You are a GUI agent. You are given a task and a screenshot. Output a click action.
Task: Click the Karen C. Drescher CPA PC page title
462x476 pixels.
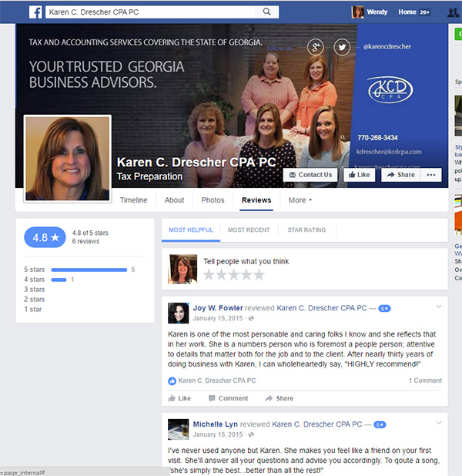tap(196, 162)
